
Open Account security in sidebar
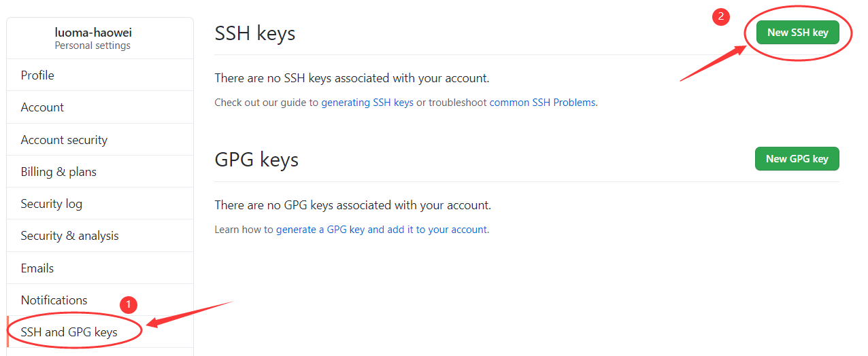[100, 140]
